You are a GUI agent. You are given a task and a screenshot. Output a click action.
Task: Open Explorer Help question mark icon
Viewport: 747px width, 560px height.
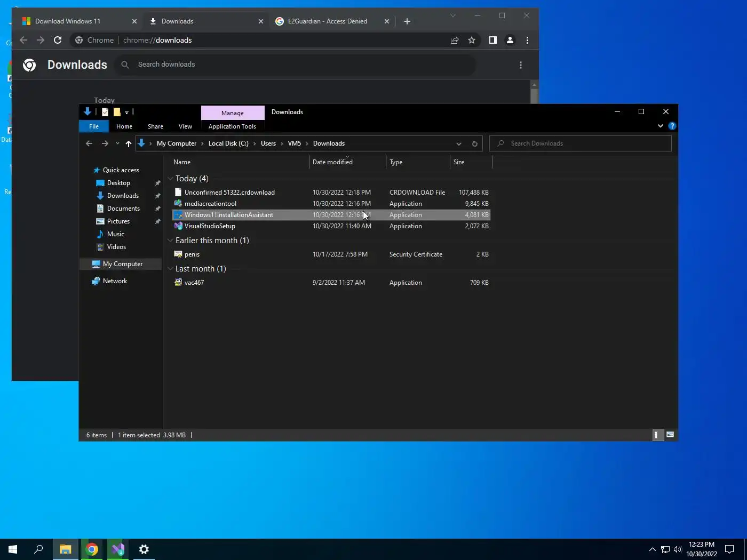coord(672,126)
